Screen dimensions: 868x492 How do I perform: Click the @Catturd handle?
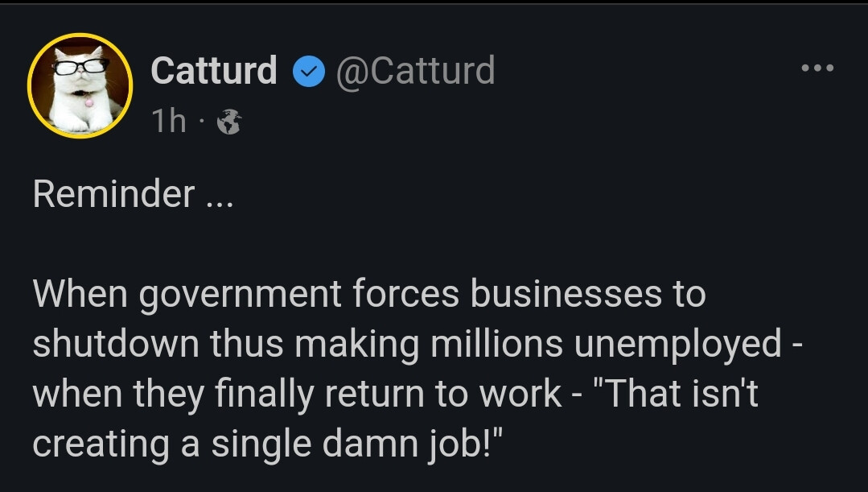click(x=414, y=71)
